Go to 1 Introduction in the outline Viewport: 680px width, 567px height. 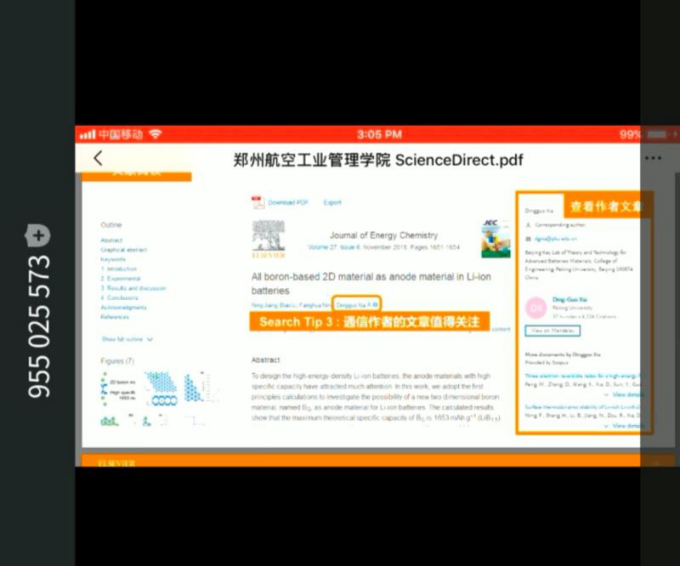[x=118, y=269]
